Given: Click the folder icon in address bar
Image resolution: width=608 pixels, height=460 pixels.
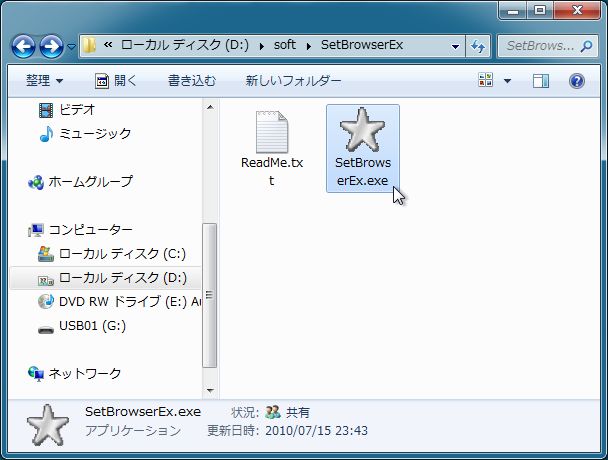Looking at the screenshot, I should 90,45.
